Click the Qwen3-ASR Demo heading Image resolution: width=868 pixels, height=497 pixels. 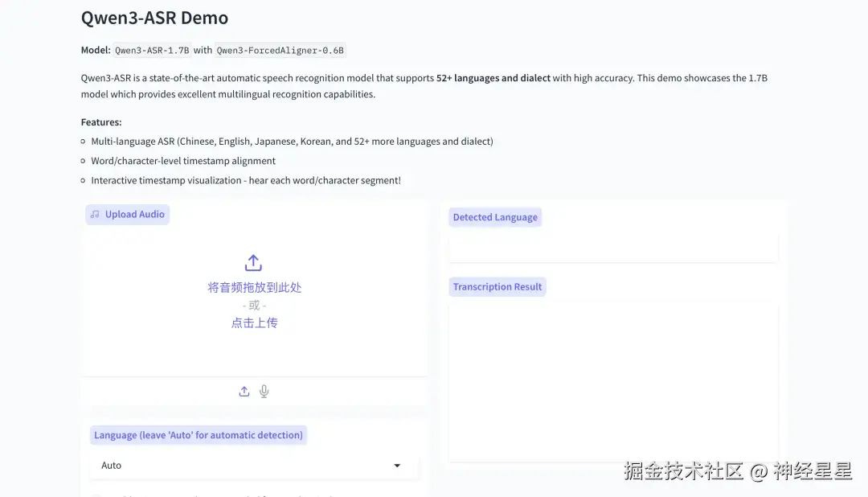click(x=154, y=18)
